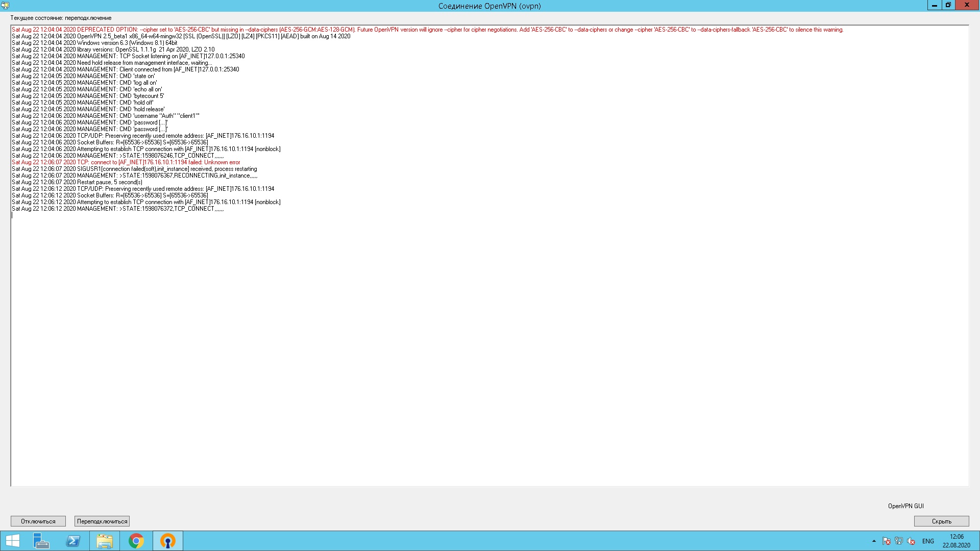980x551 pixels.
Task: Click the "CMD 'bytecount 5'" log line
Action: 88,96
